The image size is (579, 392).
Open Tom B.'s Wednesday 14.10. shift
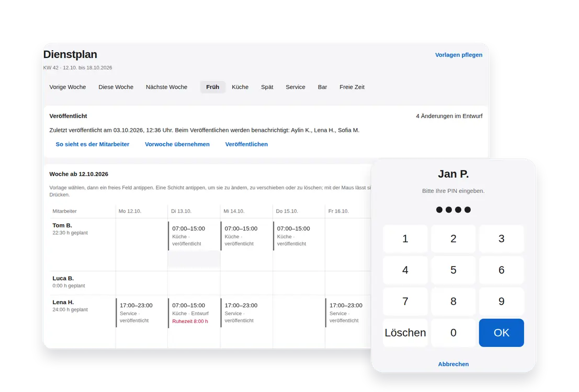pyautogui.click(x=246, y=236)
